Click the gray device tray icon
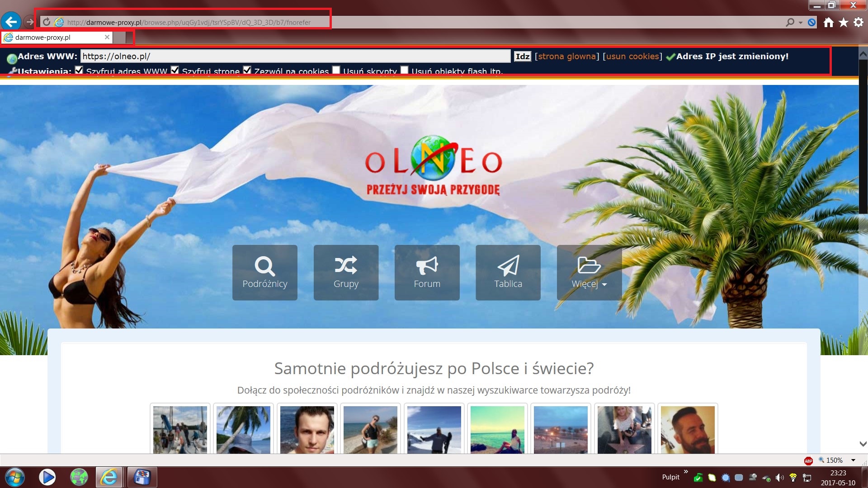Screen dimensions: 868x488 point(753,477)
